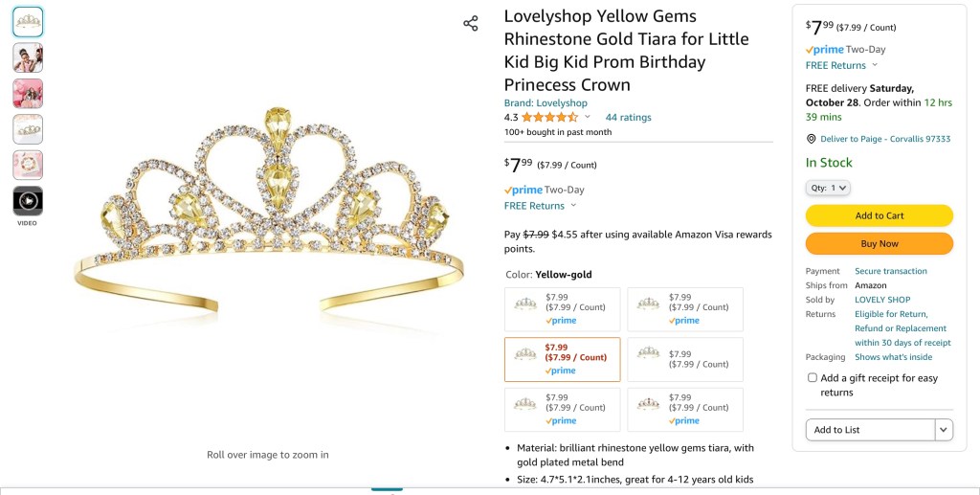The width and height of the screenshot is (980, 495).
Task: Click the share icon above the tiara image
Action: click(471, 23)
